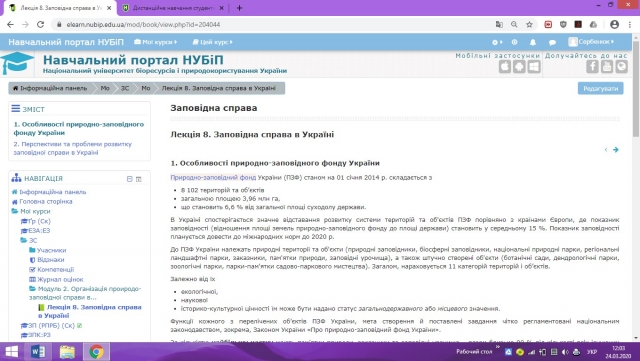640x361 pixels.
Task: Click the Windows mobile app icon
Action: pos(534,67)
